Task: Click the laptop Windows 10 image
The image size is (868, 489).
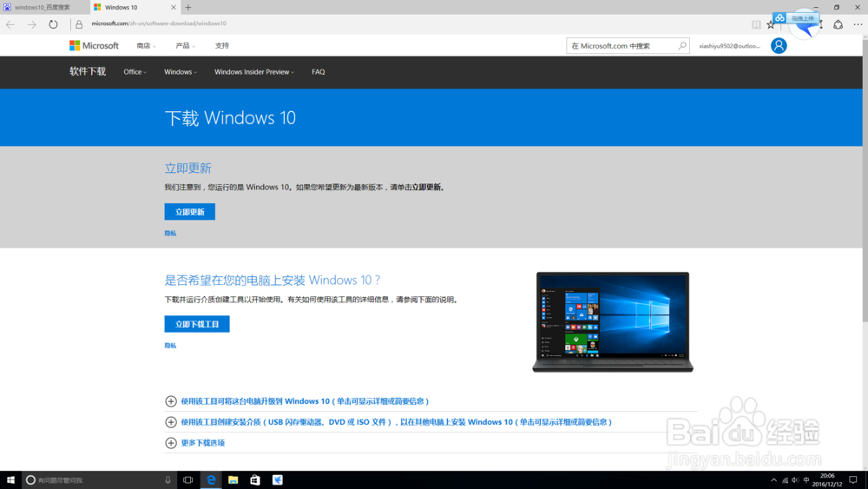Action: click(x=613, y=321)
